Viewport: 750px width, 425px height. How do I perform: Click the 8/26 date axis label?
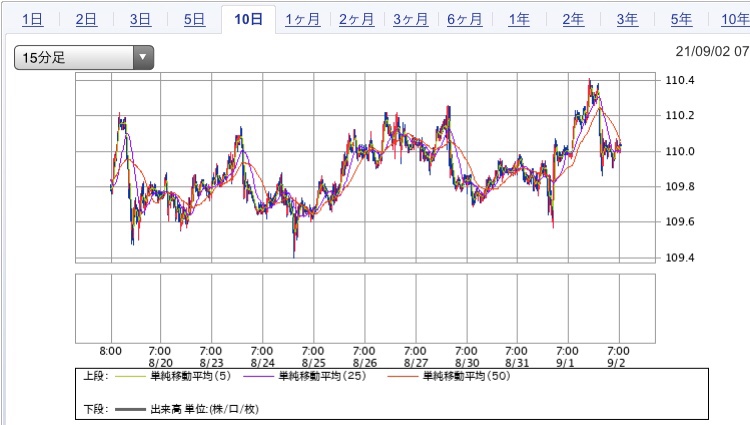(x=365, y=363)
